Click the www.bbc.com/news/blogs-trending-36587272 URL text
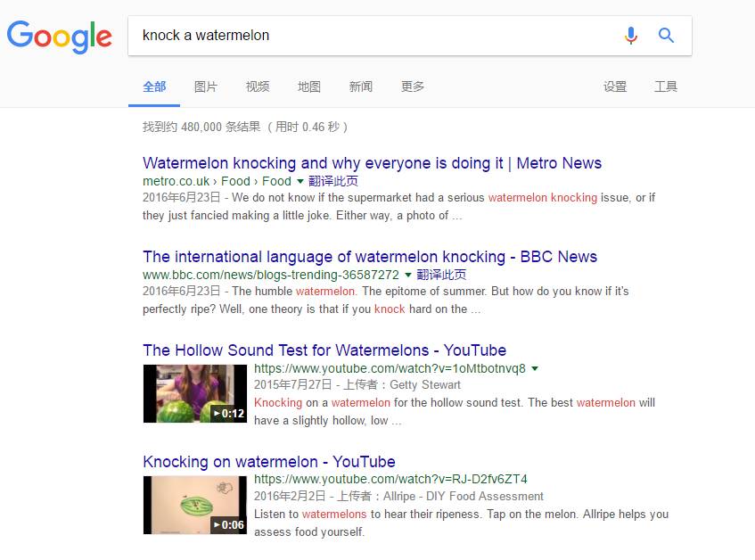 (271, 275)
